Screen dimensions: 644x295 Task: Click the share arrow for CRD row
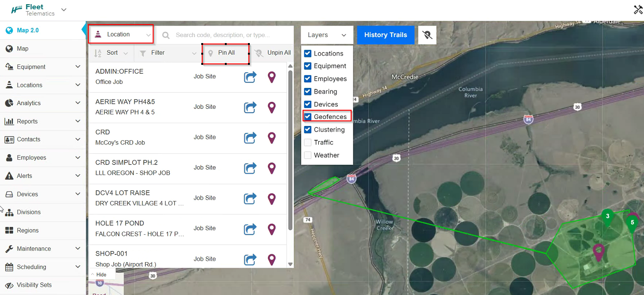250,138
